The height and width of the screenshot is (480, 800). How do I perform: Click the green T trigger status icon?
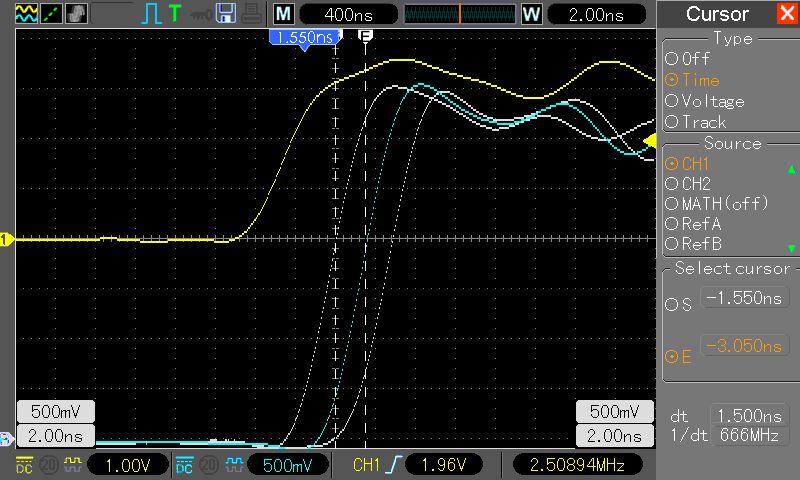pyautogui.click(x=175, y=14)
